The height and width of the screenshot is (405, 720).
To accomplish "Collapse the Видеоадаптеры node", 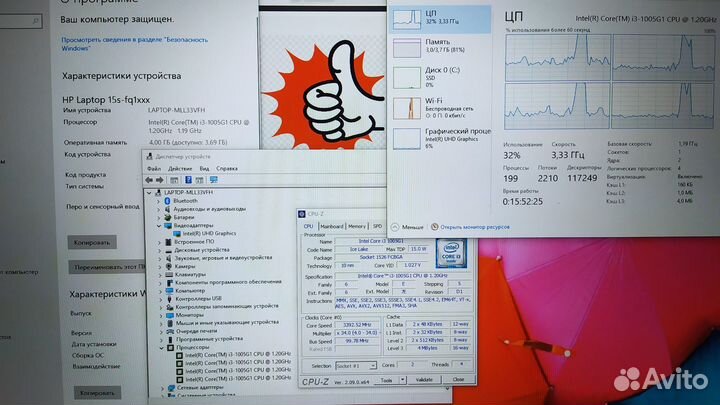I will click(x=159, y=226).
